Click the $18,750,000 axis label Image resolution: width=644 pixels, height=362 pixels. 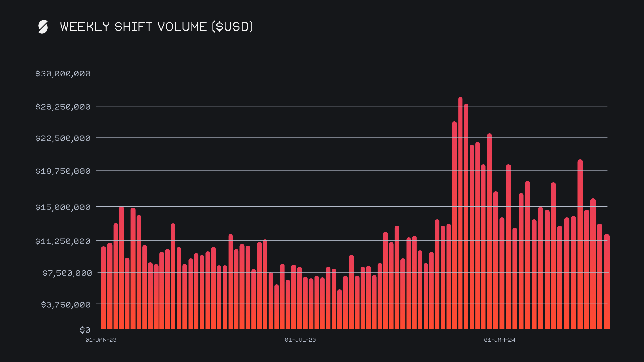point(63,171)
